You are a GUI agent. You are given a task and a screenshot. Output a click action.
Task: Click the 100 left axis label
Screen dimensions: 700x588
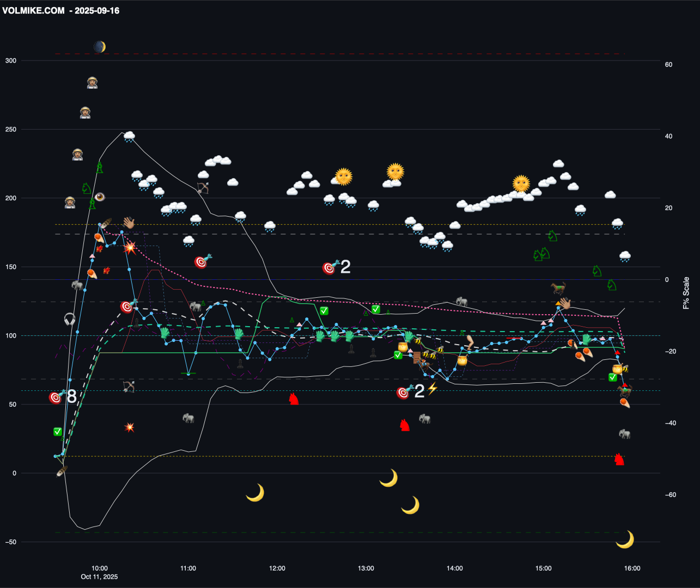tap(11, 335)
